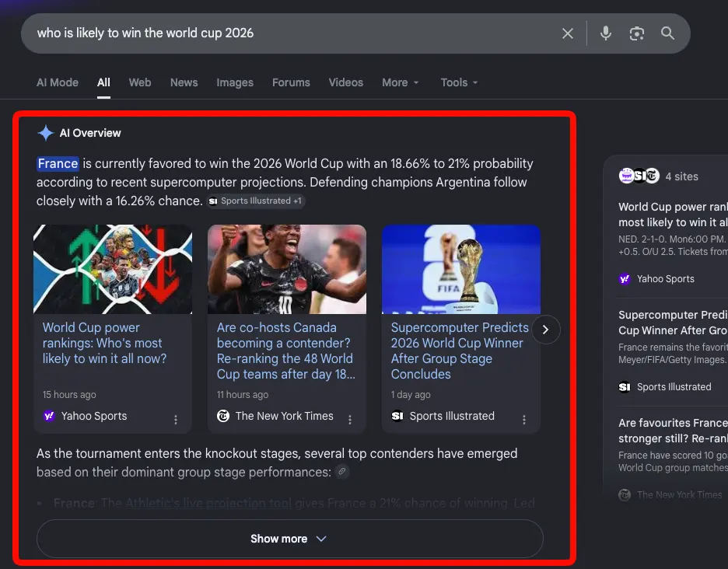Open sidebar 'Supercomputer Predi...' headline

(674, 323)
